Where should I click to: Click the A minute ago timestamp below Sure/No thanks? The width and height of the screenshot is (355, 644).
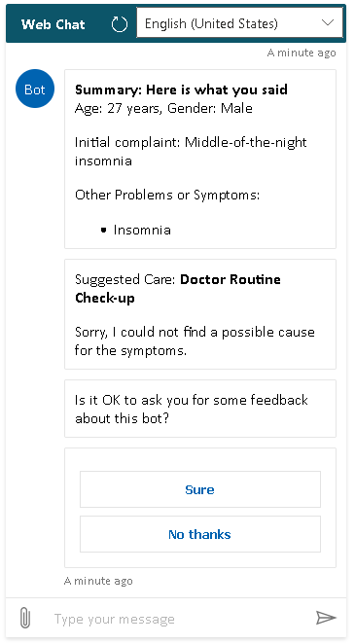[98, 581]
